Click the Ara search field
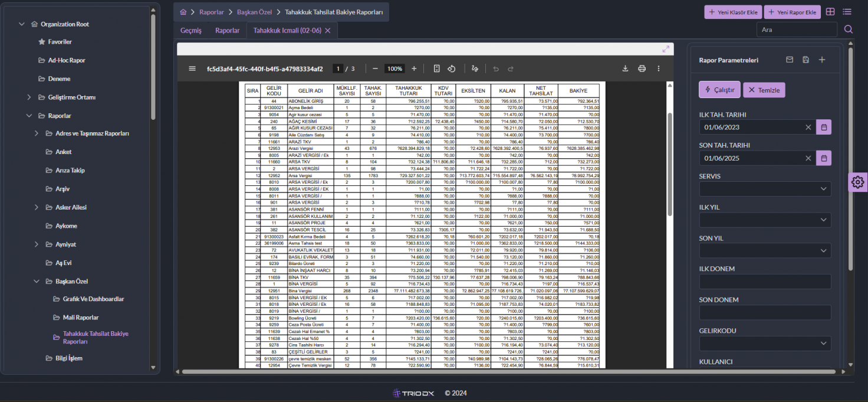 coord(796,30)
